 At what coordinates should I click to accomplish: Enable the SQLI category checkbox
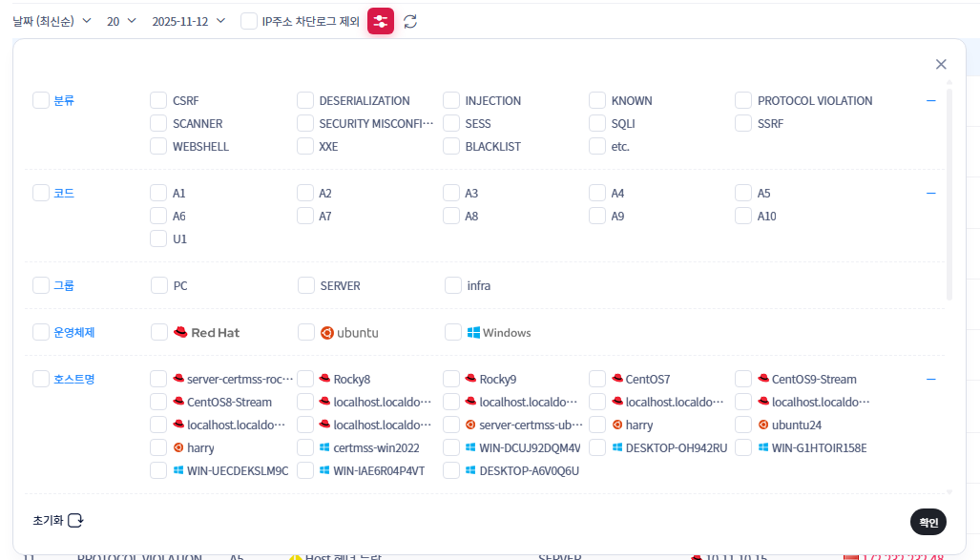[x=597, y=123]
